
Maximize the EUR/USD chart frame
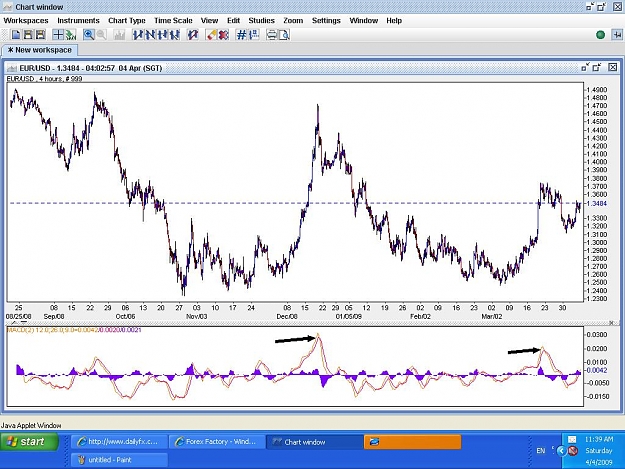tap(597, 67)
